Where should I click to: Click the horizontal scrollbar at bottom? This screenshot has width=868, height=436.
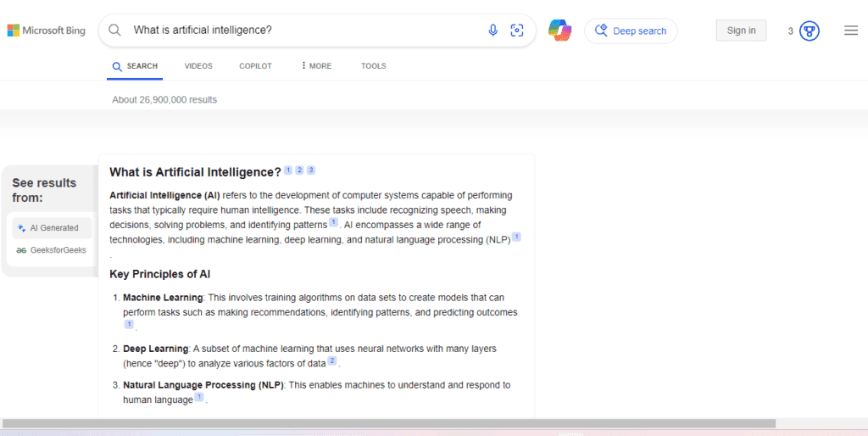coord(388,424)
